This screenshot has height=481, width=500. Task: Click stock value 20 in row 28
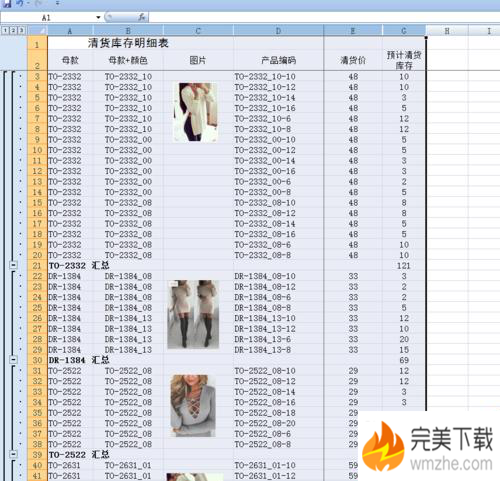[x=404, y=339]
